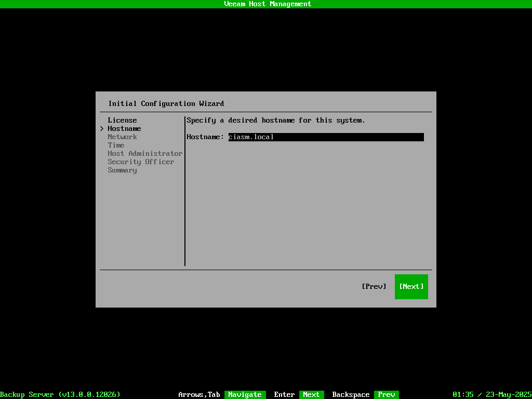This screenshot has height=399, width=532.
Task: Click the Prev button
Action: [x=374, y=286]
